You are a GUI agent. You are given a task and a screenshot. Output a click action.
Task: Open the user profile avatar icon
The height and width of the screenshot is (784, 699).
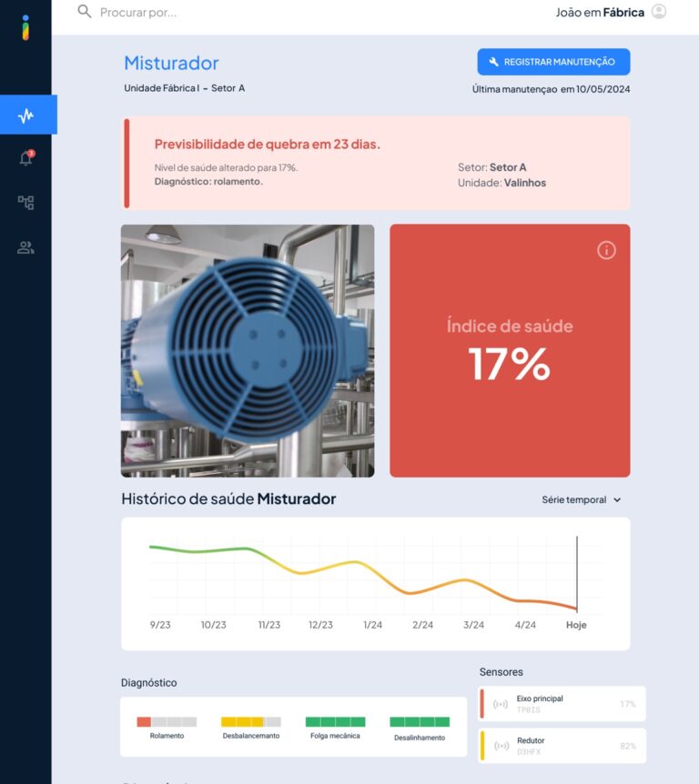point(659,12)
